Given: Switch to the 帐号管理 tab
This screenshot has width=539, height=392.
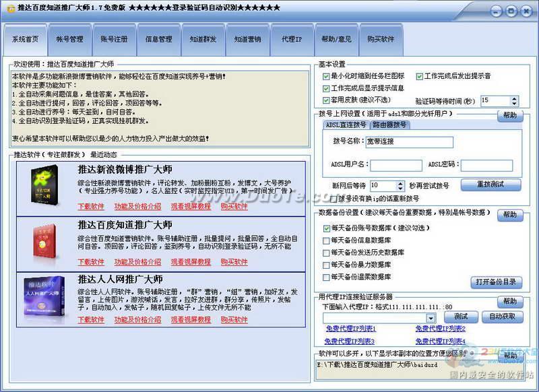Looking at the screenshot, I should point(70,40).
